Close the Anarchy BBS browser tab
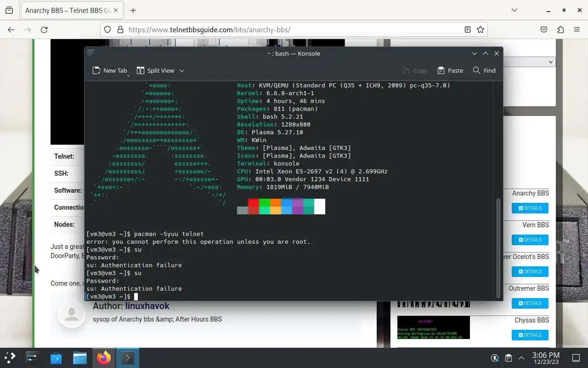Image resolution: width=588 pixels, height=368 pixels. coord(115,10)
